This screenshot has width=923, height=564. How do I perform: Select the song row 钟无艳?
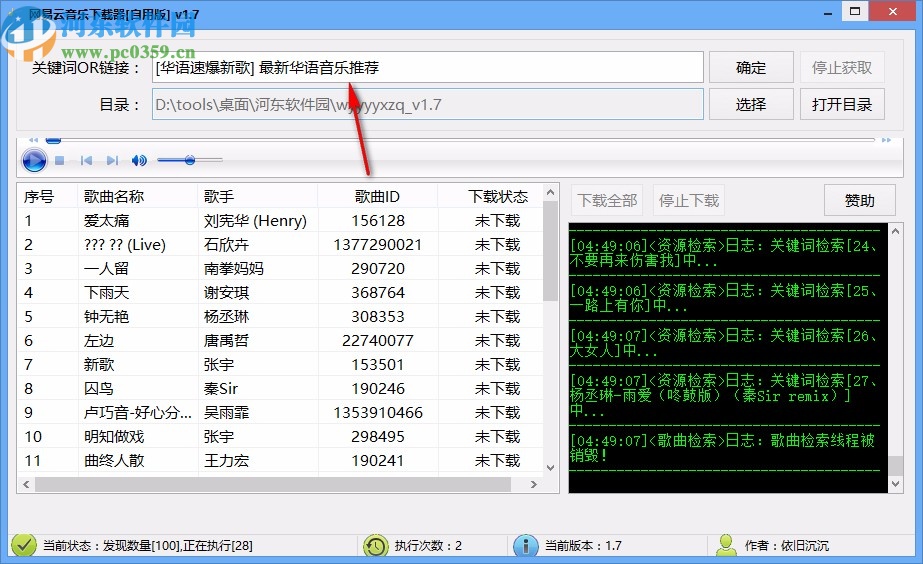point(280,317)
